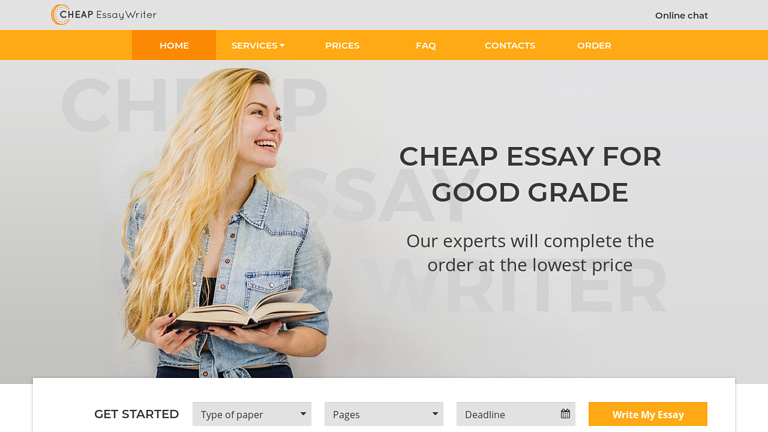This screenshot has width=768, height=432.
Task: Click the Pages dropdown arrow
Action: point(435,414)
